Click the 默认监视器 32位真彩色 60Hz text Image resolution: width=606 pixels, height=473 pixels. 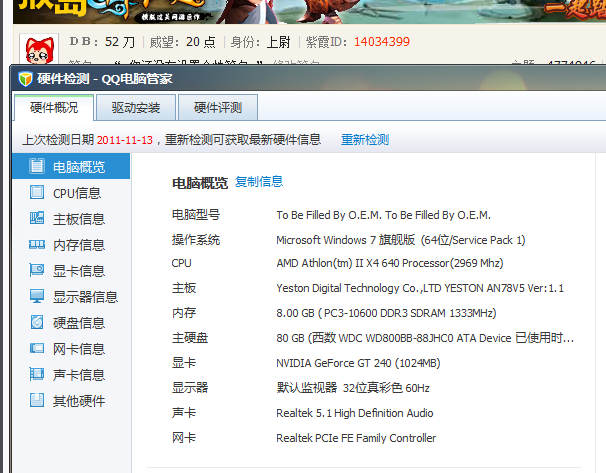point(353,388)
